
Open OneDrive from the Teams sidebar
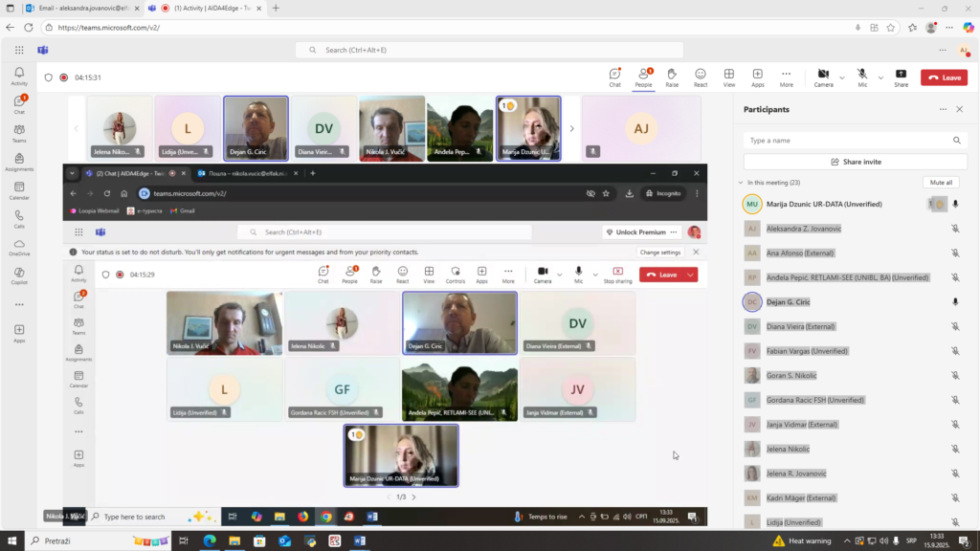(19, 247)
